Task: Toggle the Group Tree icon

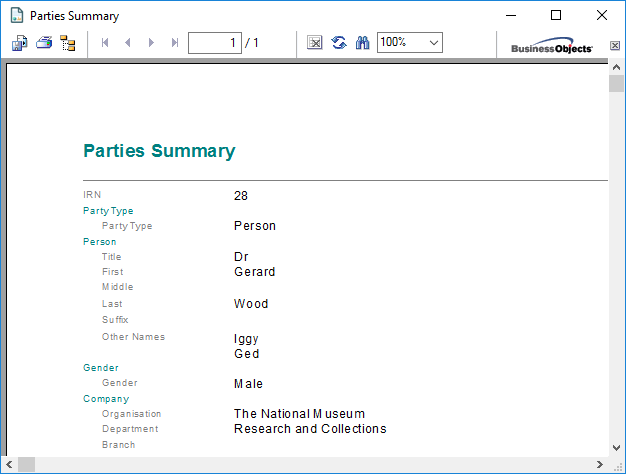Action: (x=68, y=43)
